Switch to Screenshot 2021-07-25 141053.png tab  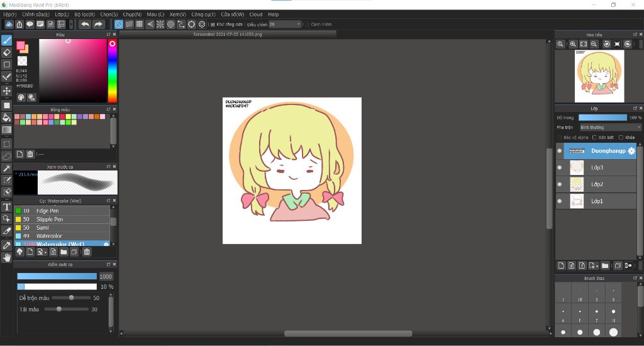point(228,35)
